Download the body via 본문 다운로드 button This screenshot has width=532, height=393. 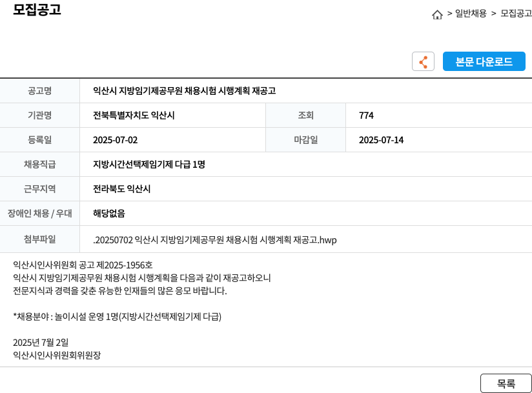(484, 61)
